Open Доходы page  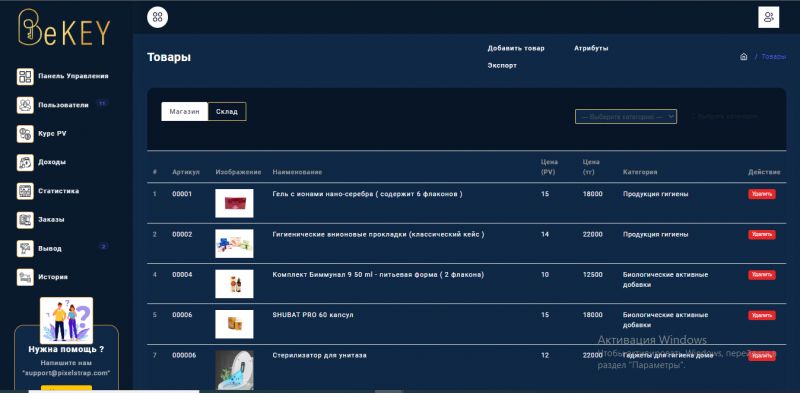tap(52, 162)
